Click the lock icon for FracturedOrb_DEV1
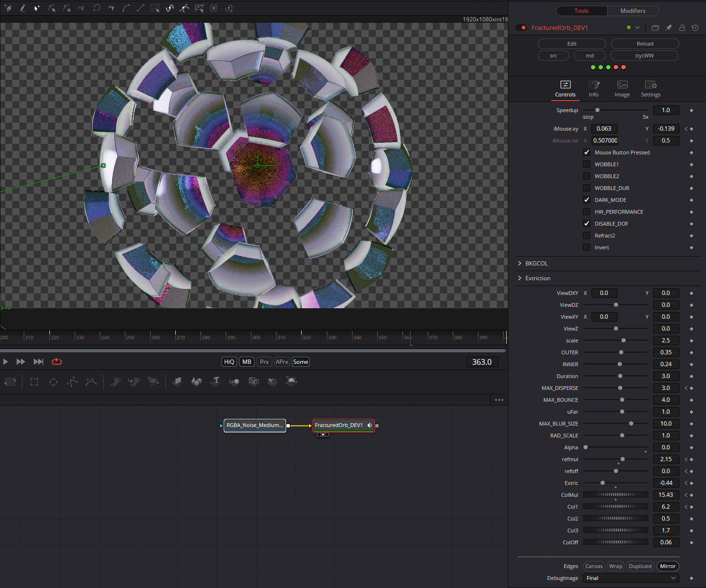Viewport: 706px width, 588px height. [x=682, y=28]
